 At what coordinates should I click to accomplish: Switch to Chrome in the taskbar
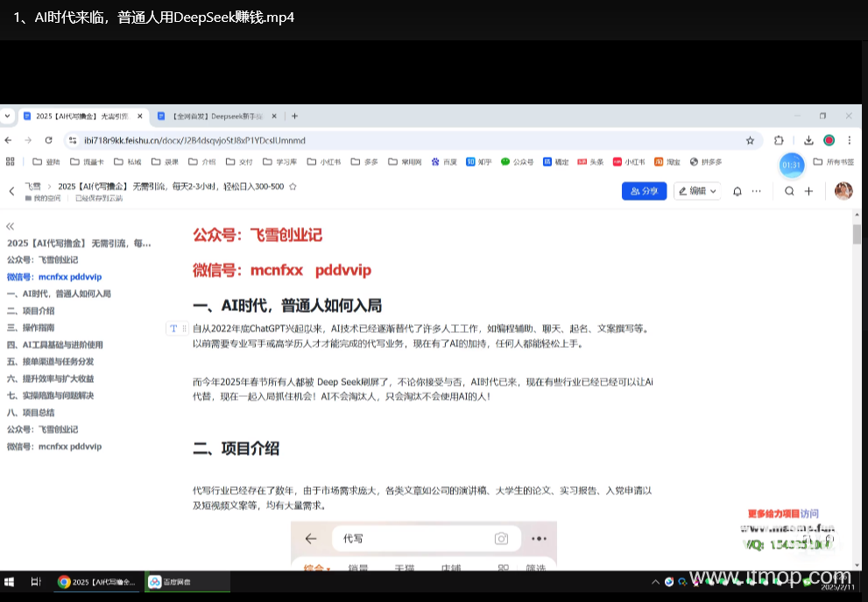[x=98, y=582]
